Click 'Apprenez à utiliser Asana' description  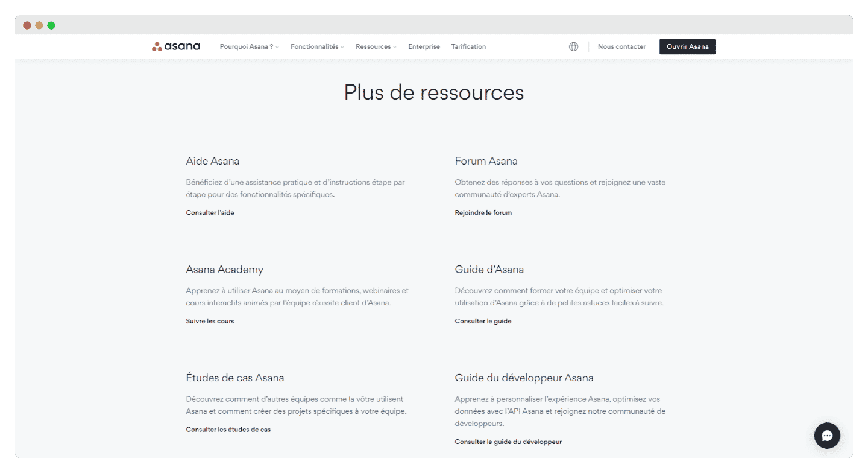[x=297, y=297]
